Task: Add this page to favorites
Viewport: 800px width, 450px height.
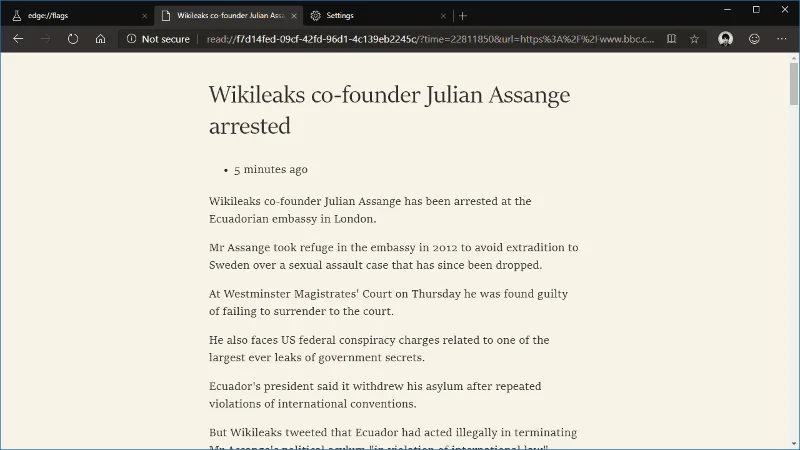Action: click(695, 39)
